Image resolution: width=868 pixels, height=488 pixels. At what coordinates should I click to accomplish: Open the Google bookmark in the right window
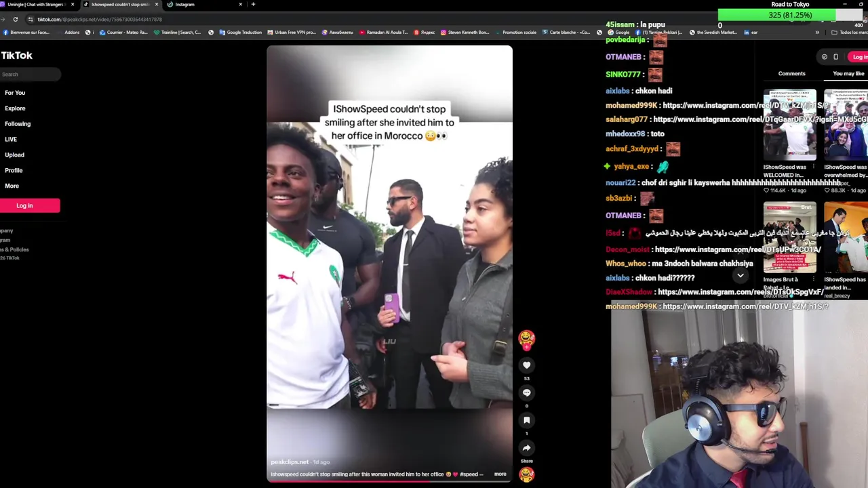[618, 32]
